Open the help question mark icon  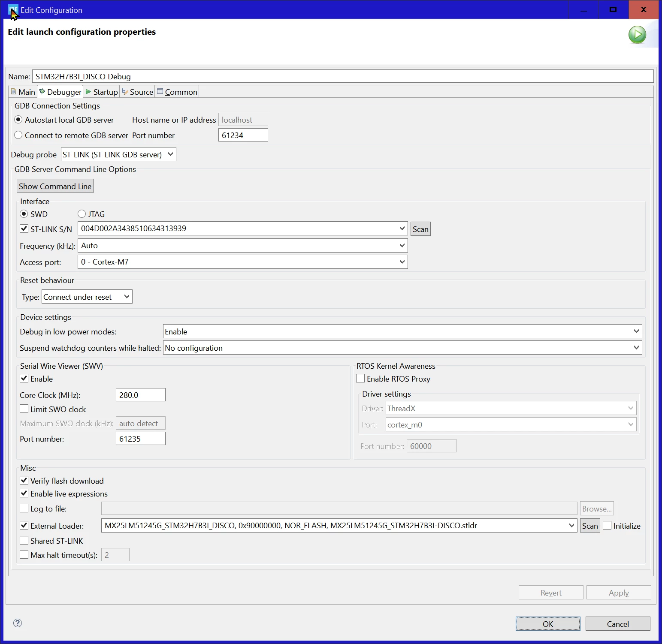click(x=18, y=623)
